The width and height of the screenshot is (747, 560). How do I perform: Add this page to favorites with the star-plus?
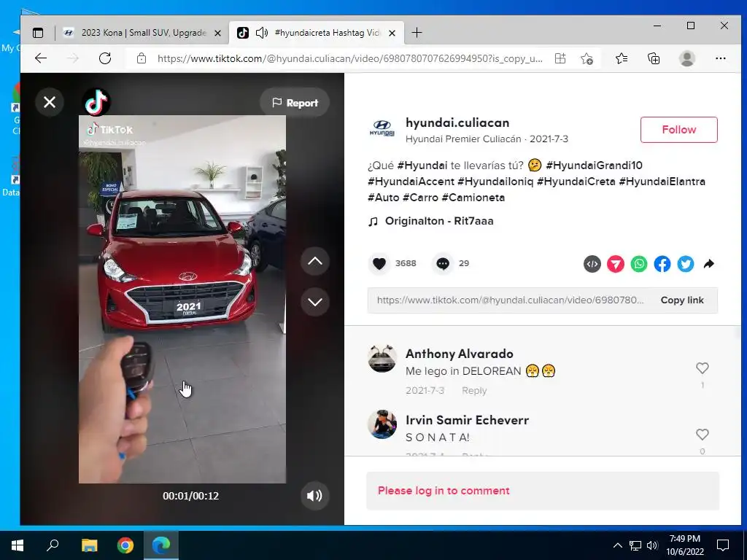[587, 58]
